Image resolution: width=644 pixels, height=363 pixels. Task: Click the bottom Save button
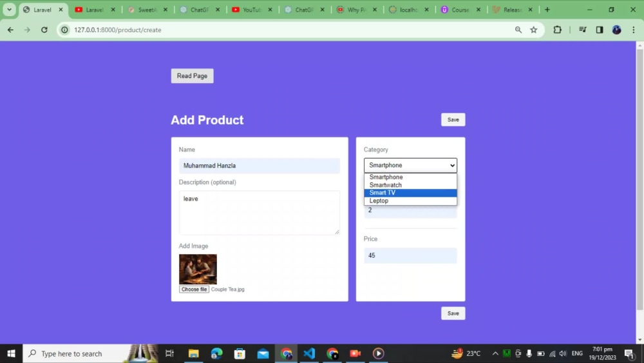point(453,313)
